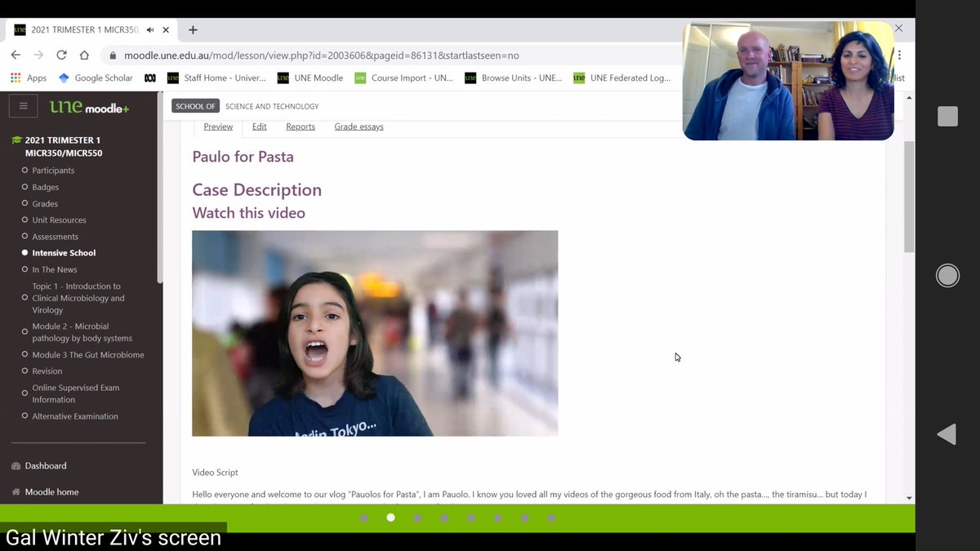Open the ABC bookmark icon
This screenshot has width=980, height=551.
150,78
